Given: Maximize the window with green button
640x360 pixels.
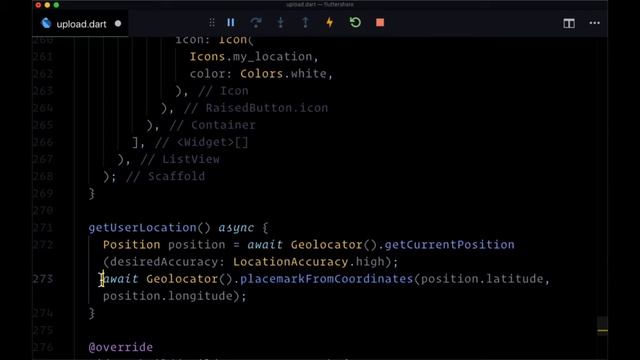Looking at the screenshot, I should point(56,5).
